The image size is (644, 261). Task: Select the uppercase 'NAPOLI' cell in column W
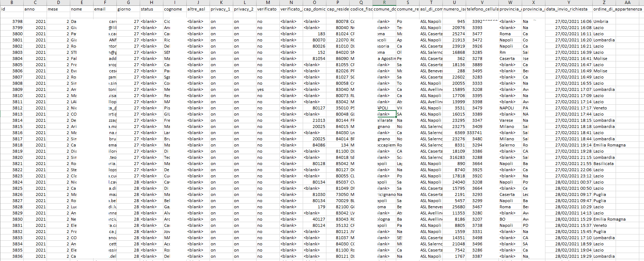pyautogui.click(x=507, y=108)
